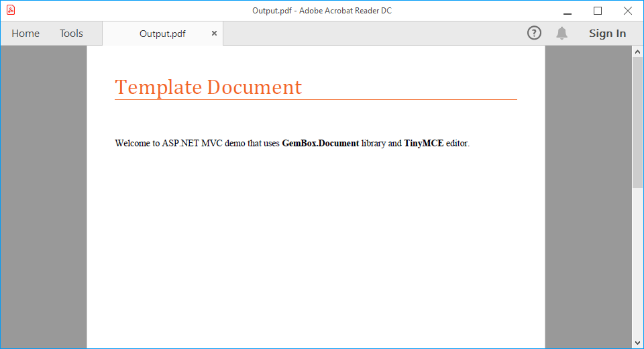644x349 pixels.
Task: Close the Adobe Acrobat Reader window
Action: pyautogui.click(x=628, y=11)
